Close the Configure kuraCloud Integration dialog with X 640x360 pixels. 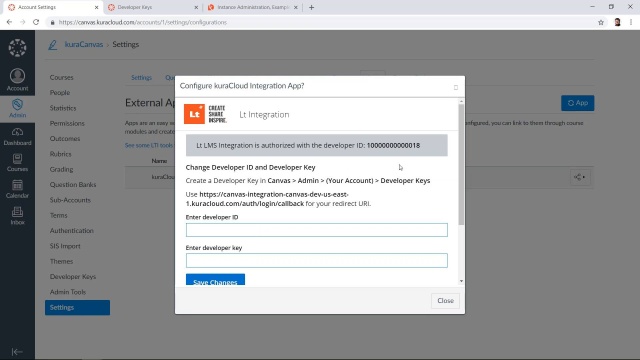[x=456, y=87]
